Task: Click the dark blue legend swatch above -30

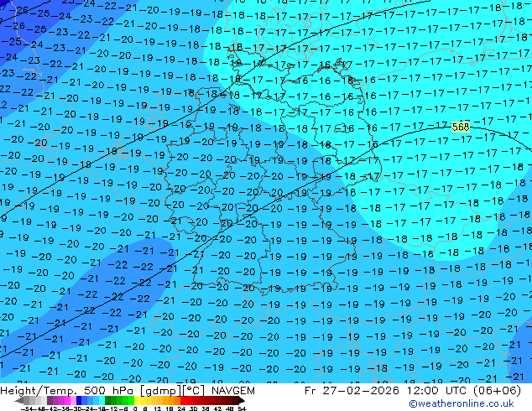Action: pos(79,400)
